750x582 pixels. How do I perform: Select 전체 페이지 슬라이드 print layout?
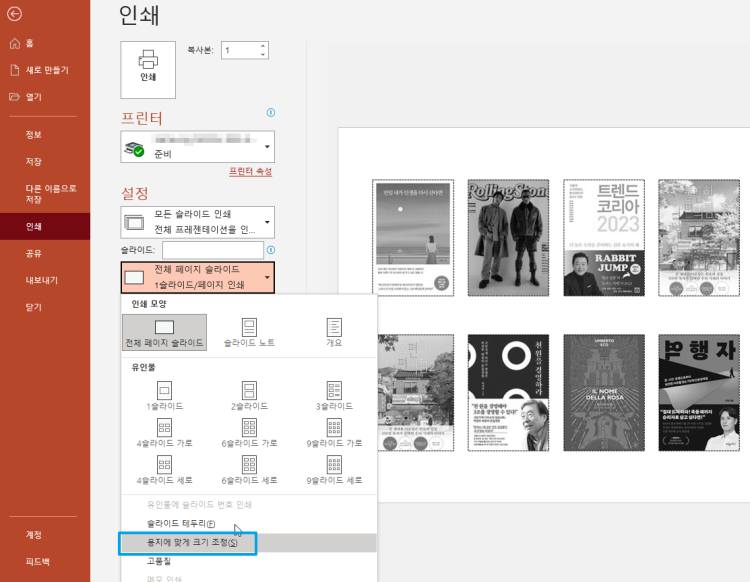tap(165, 332)
